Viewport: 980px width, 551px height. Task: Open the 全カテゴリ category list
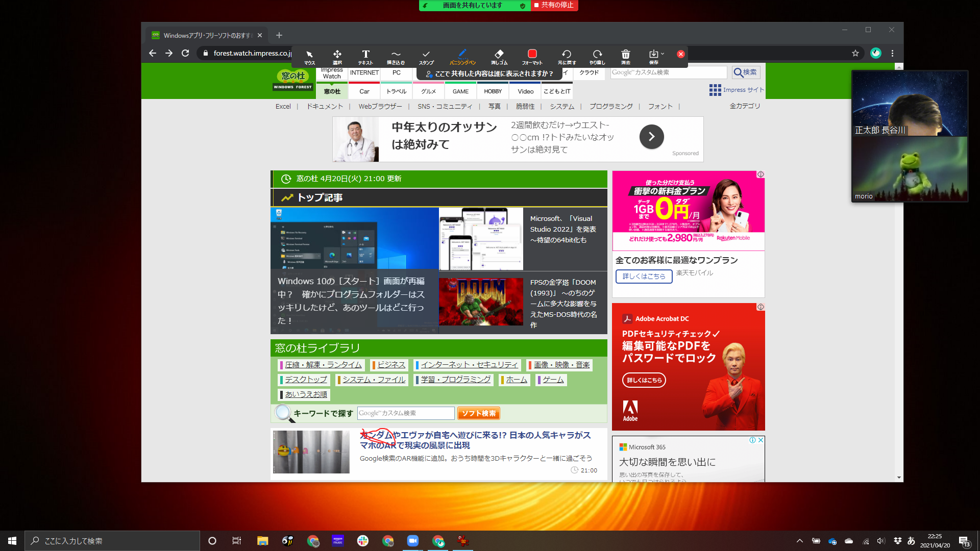pos(745,106)
